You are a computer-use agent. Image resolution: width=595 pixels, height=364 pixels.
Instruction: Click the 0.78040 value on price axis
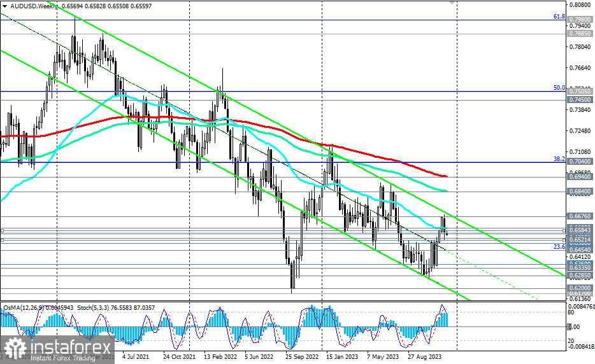(x=580, y=46)
